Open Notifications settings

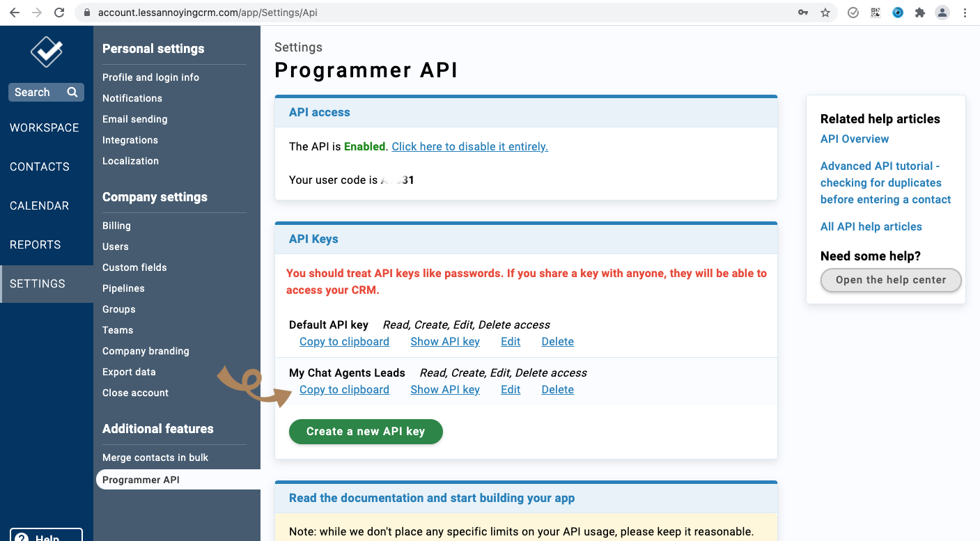(132, 98)
